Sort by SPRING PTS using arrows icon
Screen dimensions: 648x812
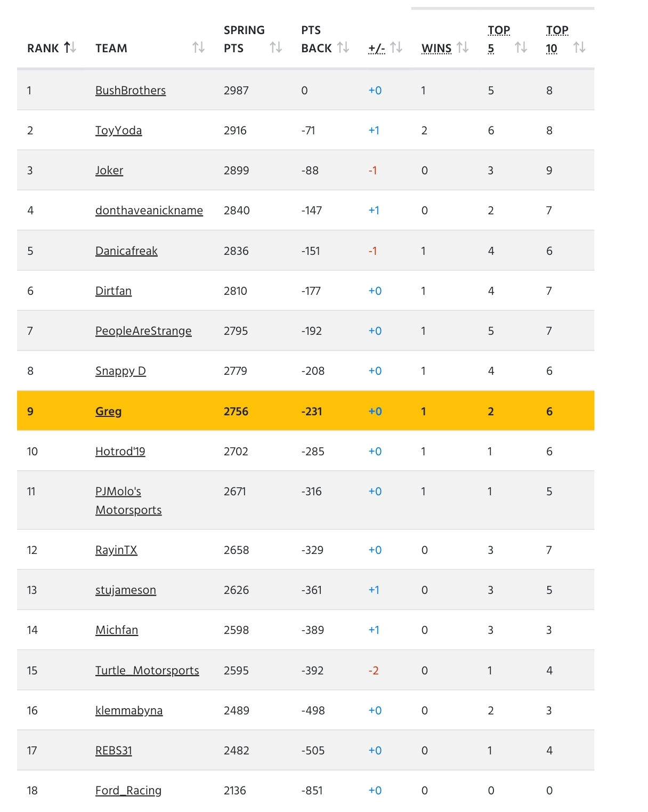(276, 48)
